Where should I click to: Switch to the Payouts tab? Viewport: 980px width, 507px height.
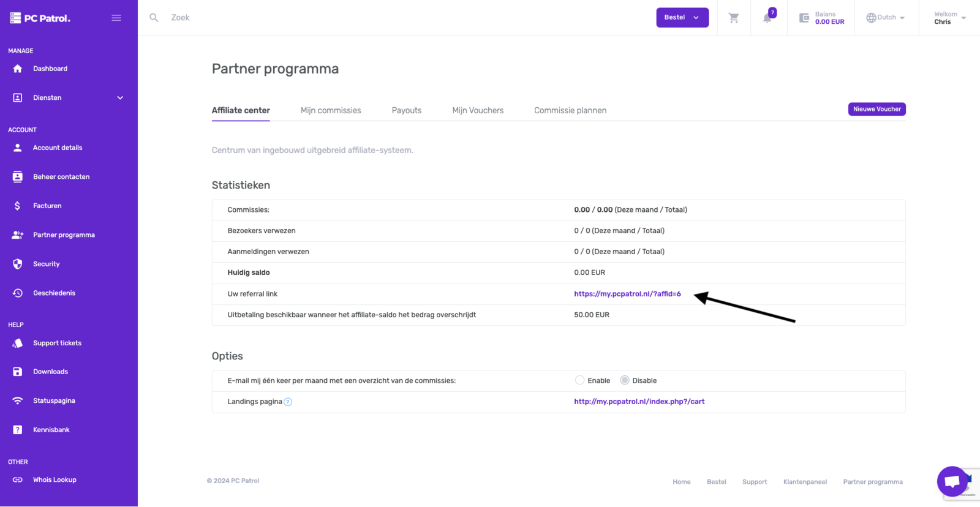point(407,111)
